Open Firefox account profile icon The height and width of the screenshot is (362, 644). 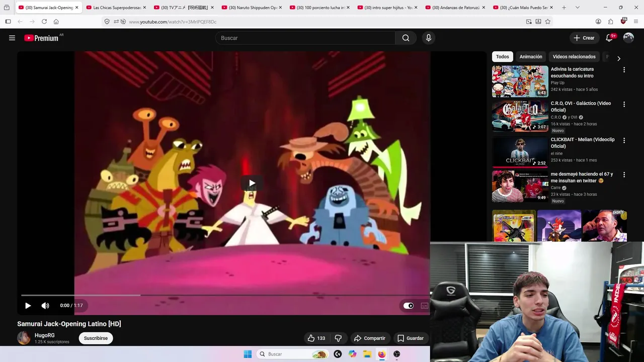(x=598, y=22)
